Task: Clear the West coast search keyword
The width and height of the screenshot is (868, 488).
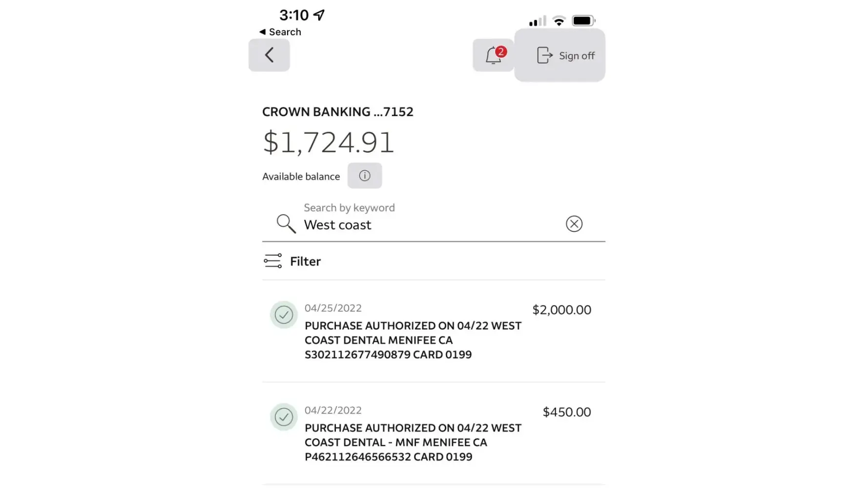Action: click(574, 224)
